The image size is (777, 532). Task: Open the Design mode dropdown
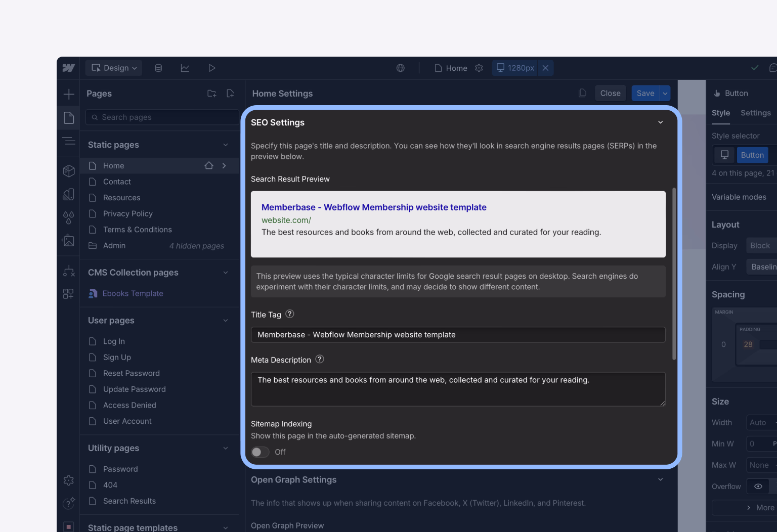[114, 68]
